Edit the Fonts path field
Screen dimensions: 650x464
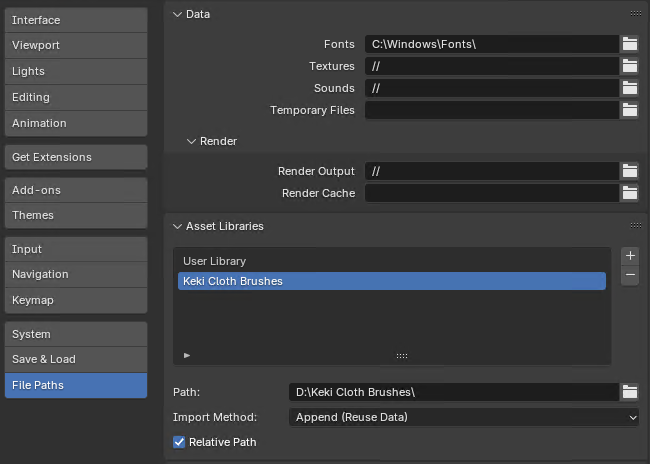pos(492,44)
